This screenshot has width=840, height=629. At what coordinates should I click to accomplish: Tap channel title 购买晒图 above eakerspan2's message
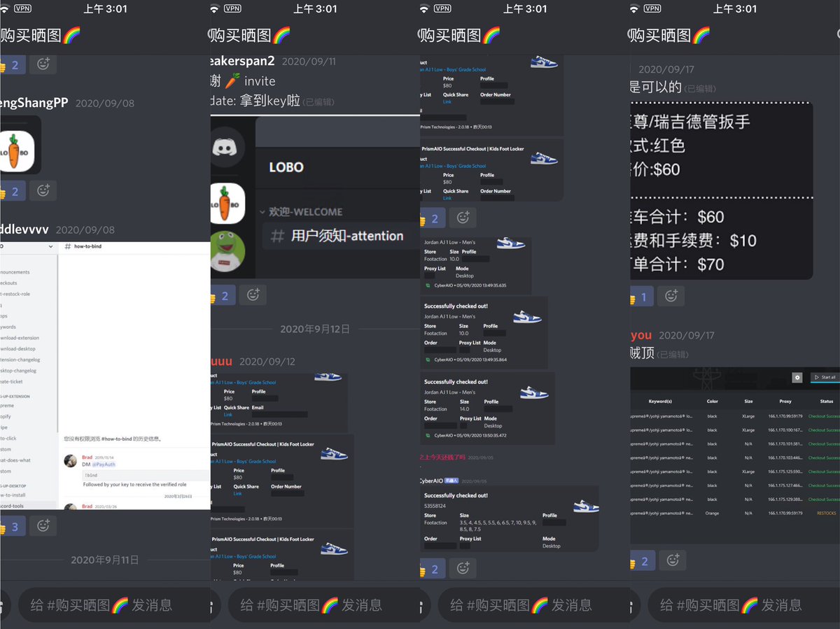pos(250,35)
